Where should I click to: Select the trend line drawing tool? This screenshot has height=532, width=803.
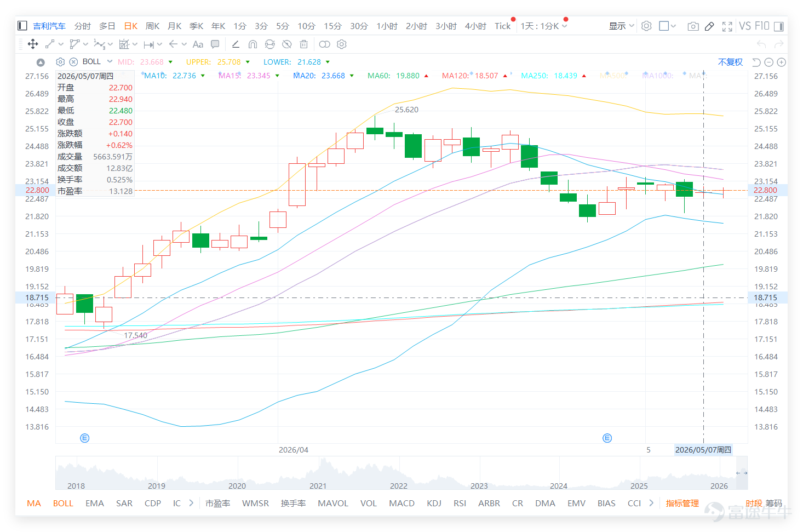[50, 44]
